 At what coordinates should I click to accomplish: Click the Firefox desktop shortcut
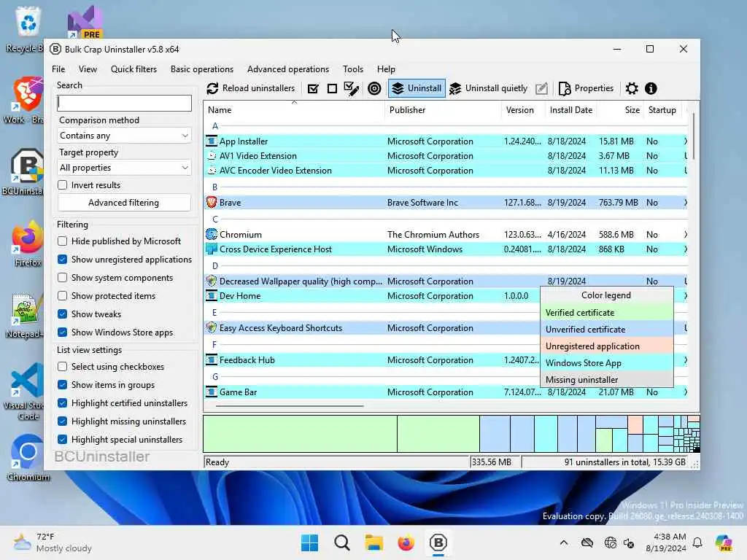coord(28,243)
